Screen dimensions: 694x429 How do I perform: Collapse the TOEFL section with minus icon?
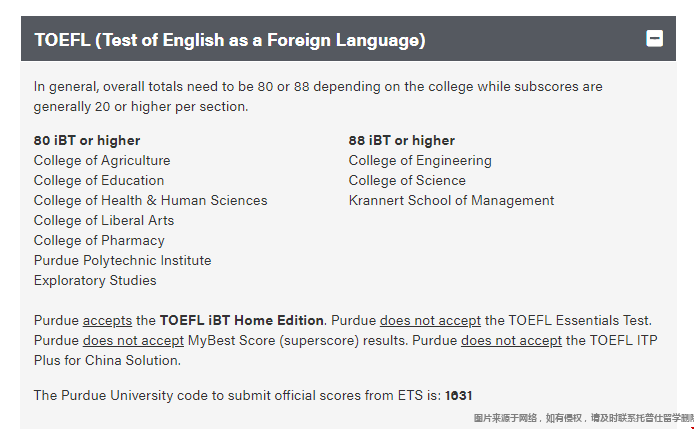point(655,39)
